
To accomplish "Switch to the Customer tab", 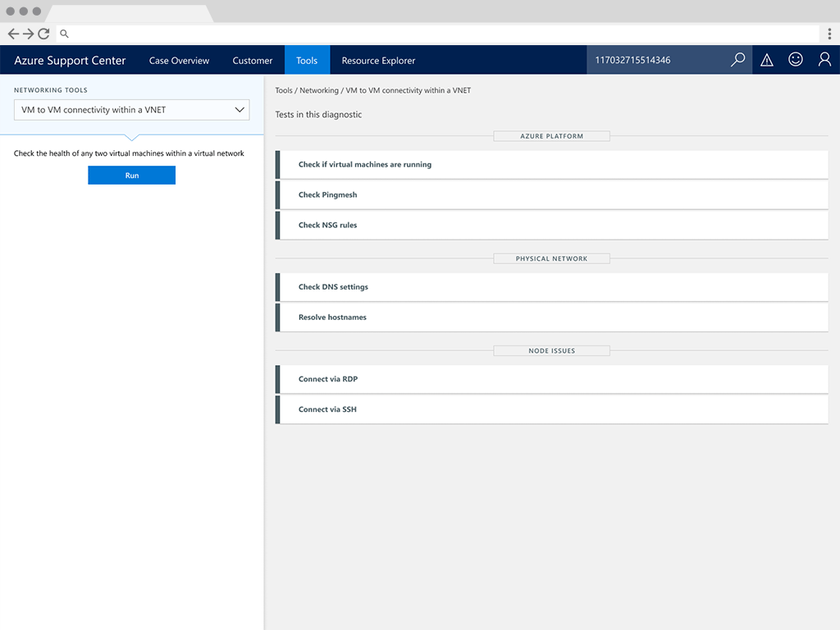I will point(253,61).
